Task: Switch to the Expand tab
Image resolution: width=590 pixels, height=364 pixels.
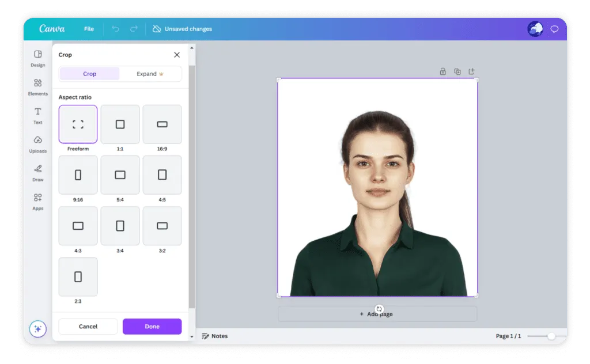Action: [x=150, y=74]
